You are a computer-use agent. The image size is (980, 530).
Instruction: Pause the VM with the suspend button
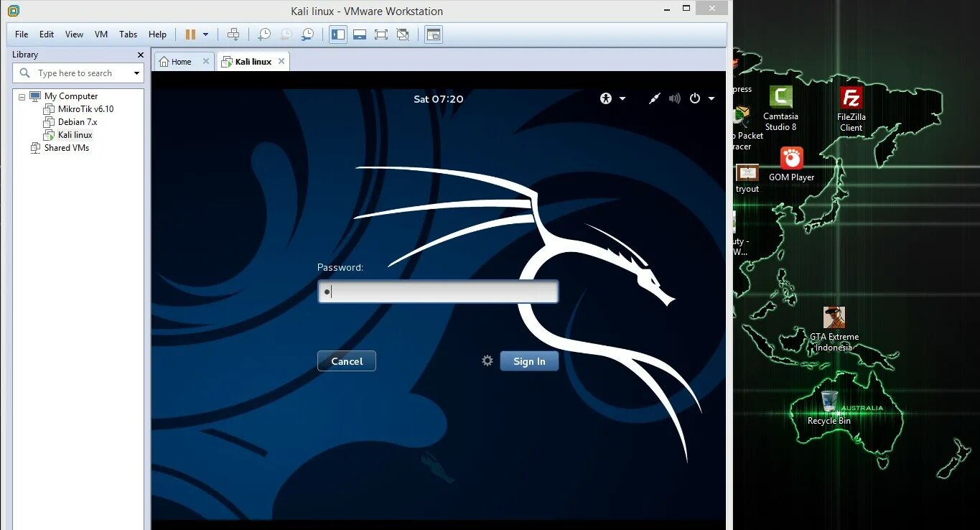click(x=190, y=34)
